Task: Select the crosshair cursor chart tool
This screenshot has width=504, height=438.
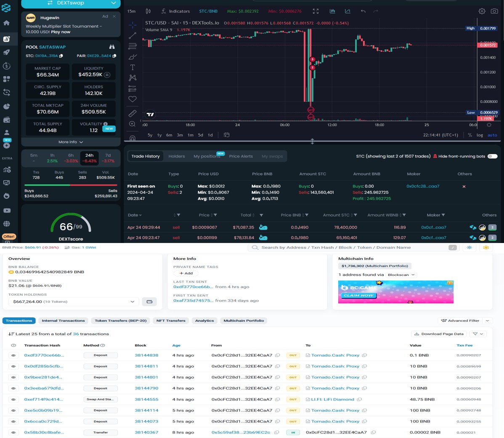Action: [x=133, y=25]
